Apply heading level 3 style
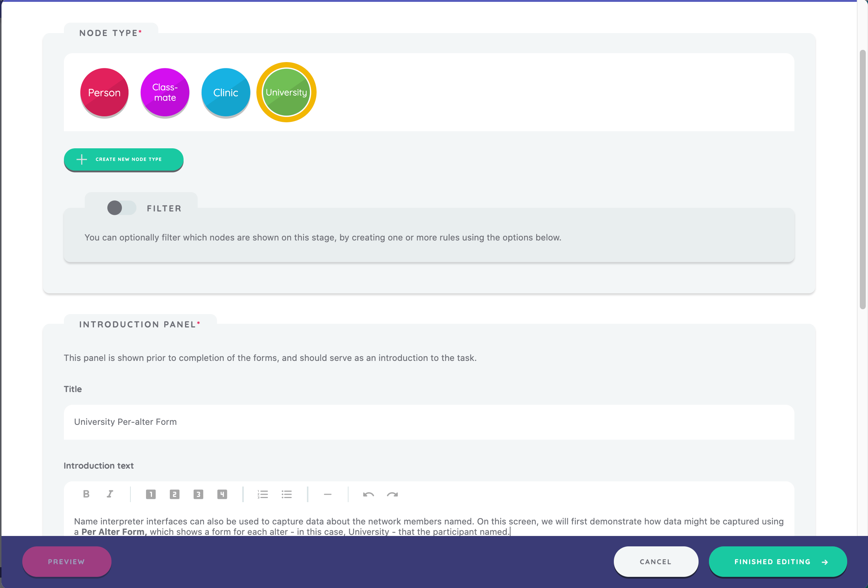This screenshot has width=868, height=588. pyautogui.click(x=198, y=494)
